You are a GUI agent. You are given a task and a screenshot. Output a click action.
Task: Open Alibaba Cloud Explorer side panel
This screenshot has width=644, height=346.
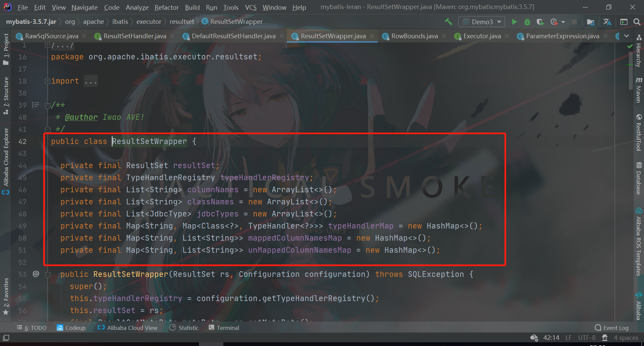(x=6, y=161)
